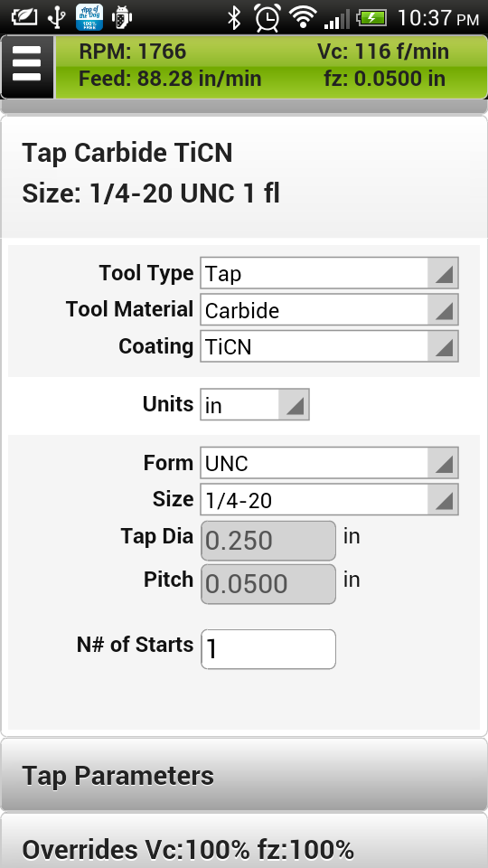Click the N# of Starts input field
Image resolution: width=488 pixels, height=868 pixels.
tap(268, 649)
